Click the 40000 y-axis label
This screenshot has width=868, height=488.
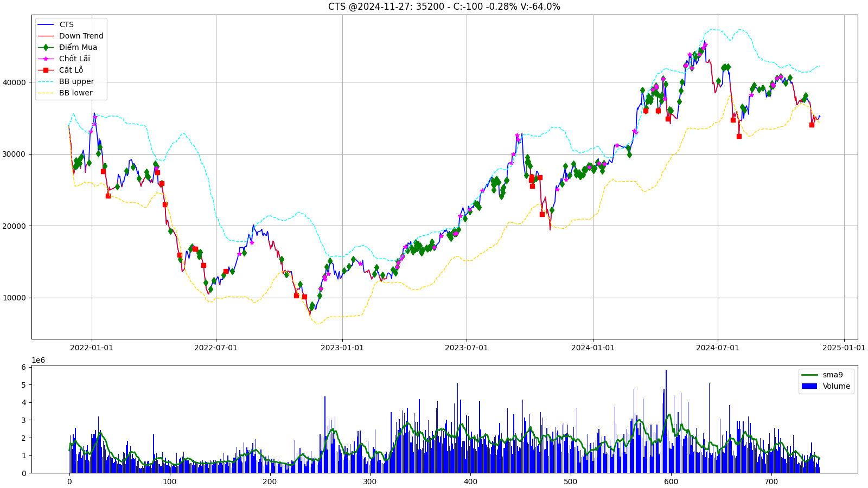point(14,82)
